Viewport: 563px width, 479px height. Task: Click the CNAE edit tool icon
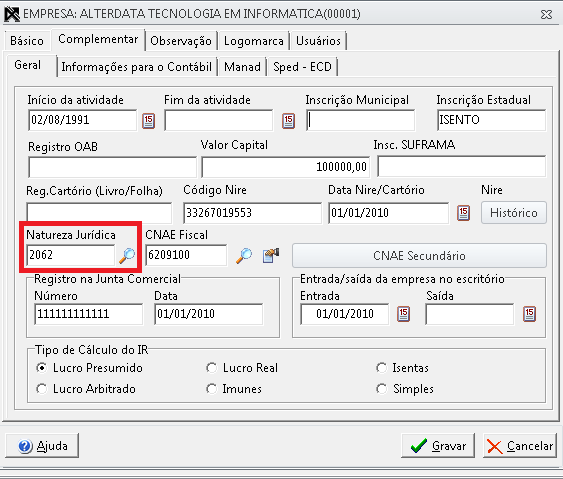(x=271, y=256)
